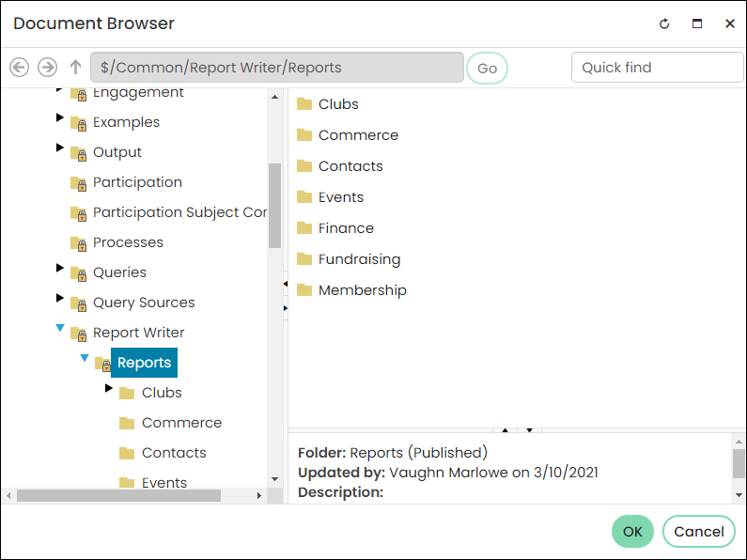
Task: Select Engagement in the folder tree
Action: click(138, 92)
